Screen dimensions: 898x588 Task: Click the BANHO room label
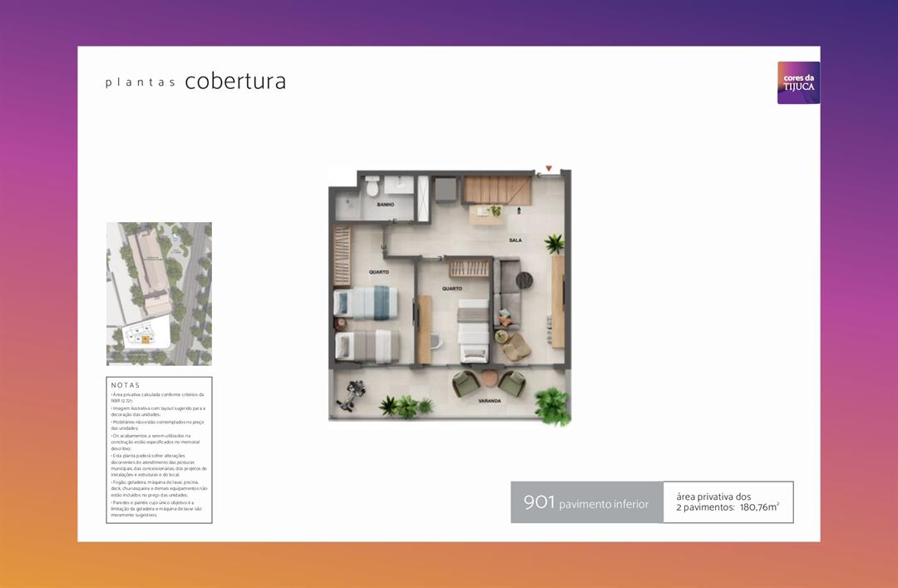(x=385, y=205)
